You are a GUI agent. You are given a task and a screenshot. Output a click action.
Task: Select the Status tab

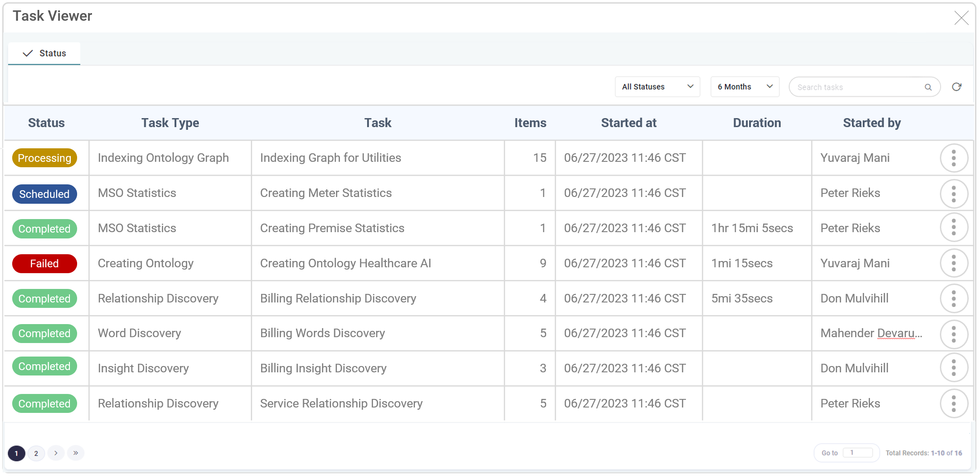click(44, 54)
